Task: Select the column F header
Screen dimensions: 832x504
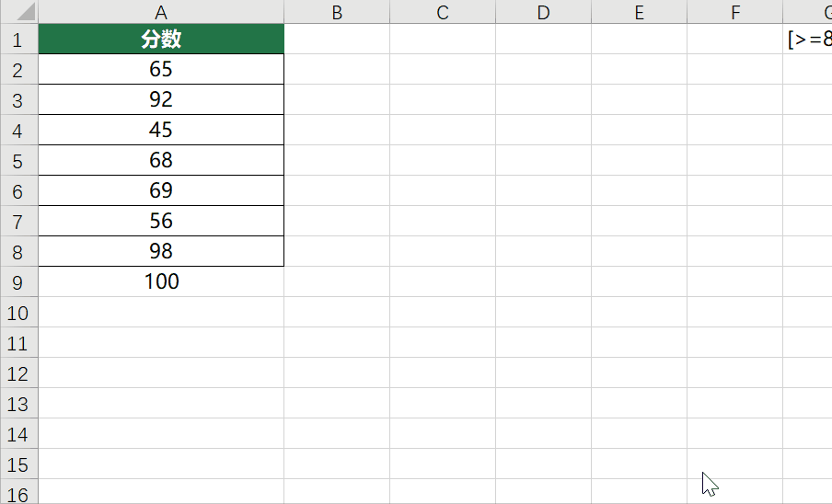Action: click(x=734, y=12)
